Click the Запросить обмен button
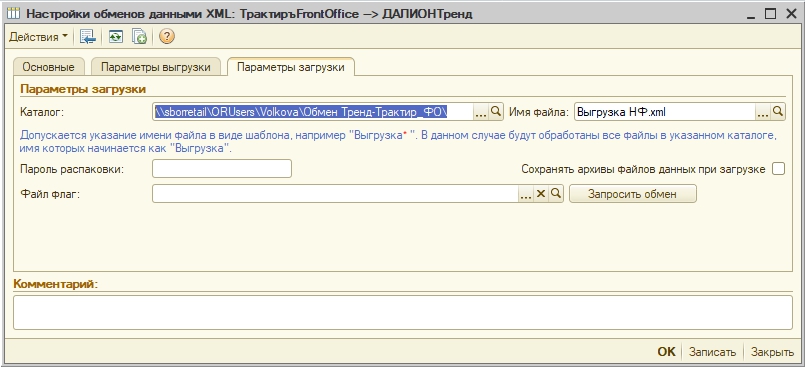Viewport: 805px width, 367px height. click(x=632, y=194)
